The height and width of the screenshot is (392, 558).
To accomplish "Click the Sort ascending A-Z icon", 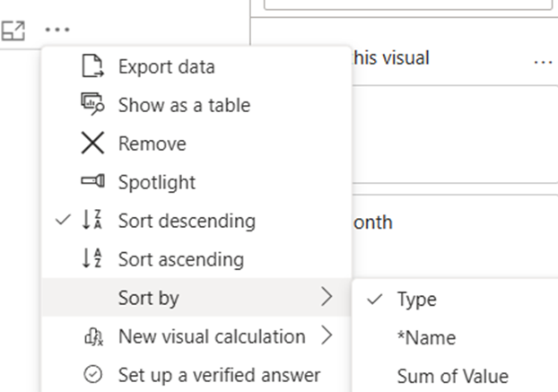I will tap(92, 259).
